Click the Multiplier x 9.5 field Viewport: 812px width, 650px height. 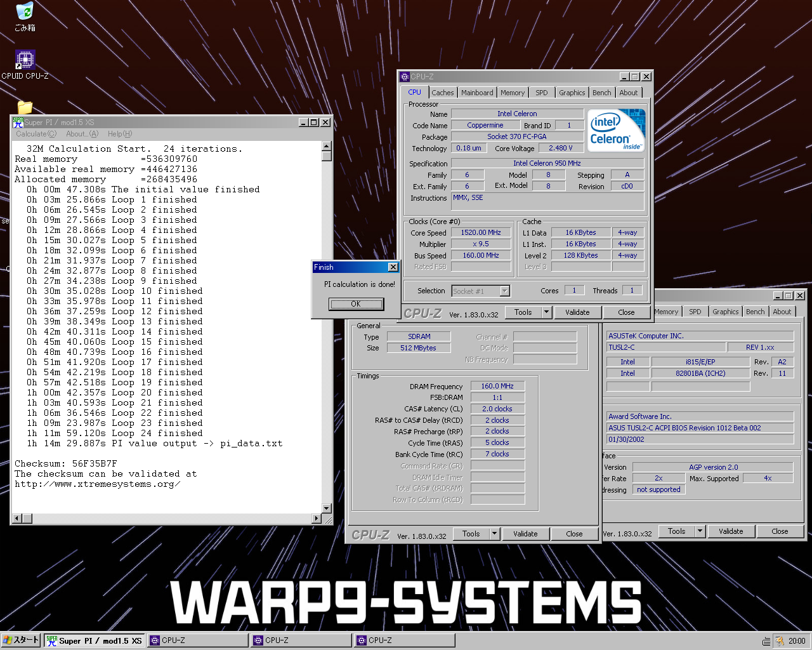point(481,244)
